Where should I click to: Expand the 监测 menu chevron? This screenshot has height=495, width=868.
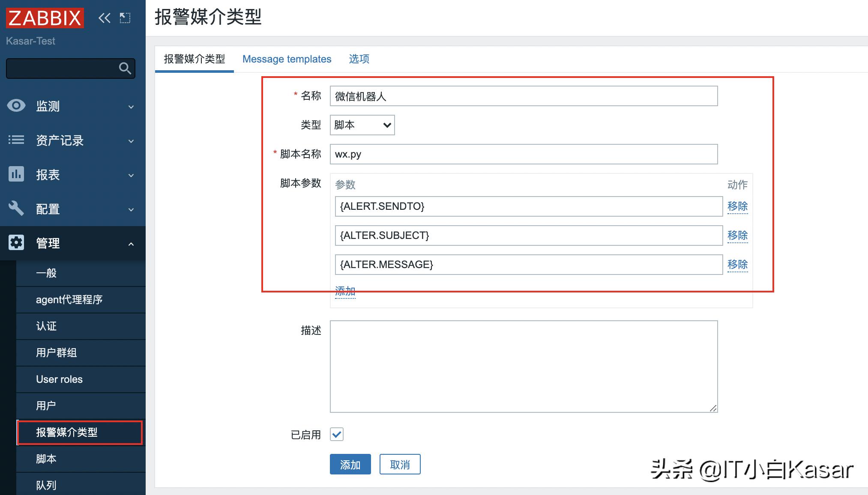point(131,107)
